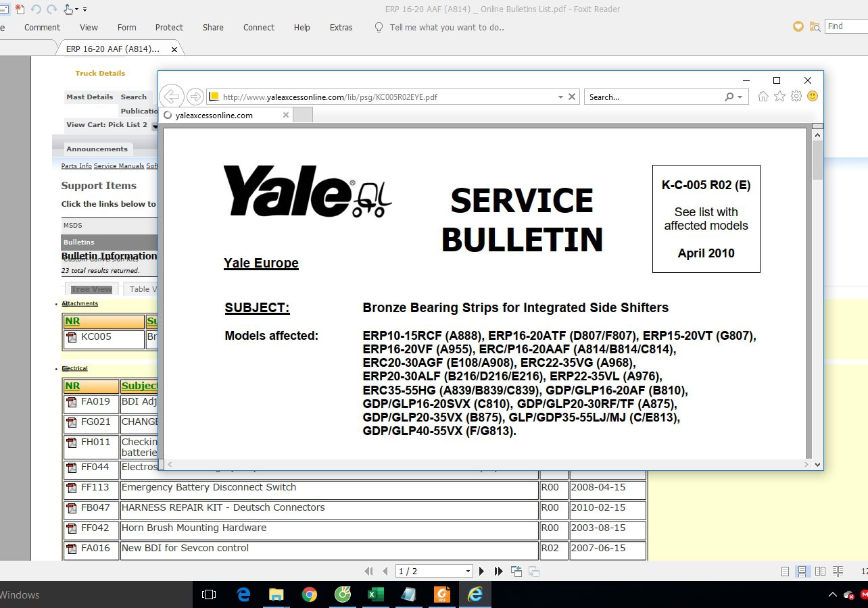Open the Extras ribbon tab
Image resolution: width=868 pixels, height=608 pixels.
click(341, 28)
